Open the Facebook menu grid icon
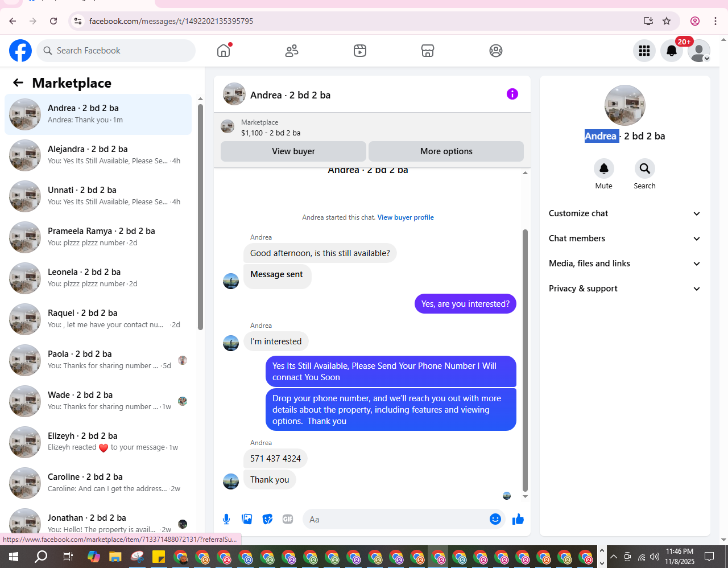 pyautogui.click(x=644, y=51)
